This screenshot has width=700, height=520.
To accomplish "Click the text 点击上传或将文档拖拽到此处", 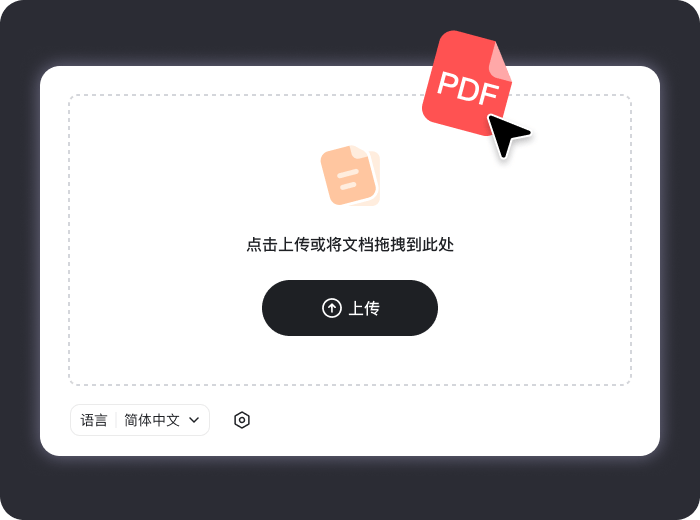I will (x=350, y=245).
